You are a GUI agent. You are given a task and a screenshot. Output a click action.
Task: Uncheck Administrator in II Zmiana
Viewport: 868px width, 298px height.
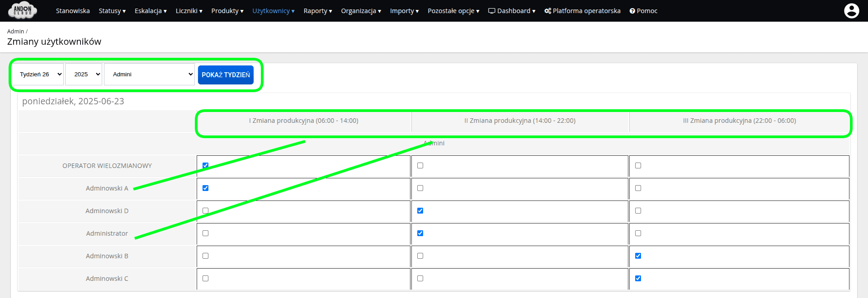pyautogui.click(x=420, y=233)
